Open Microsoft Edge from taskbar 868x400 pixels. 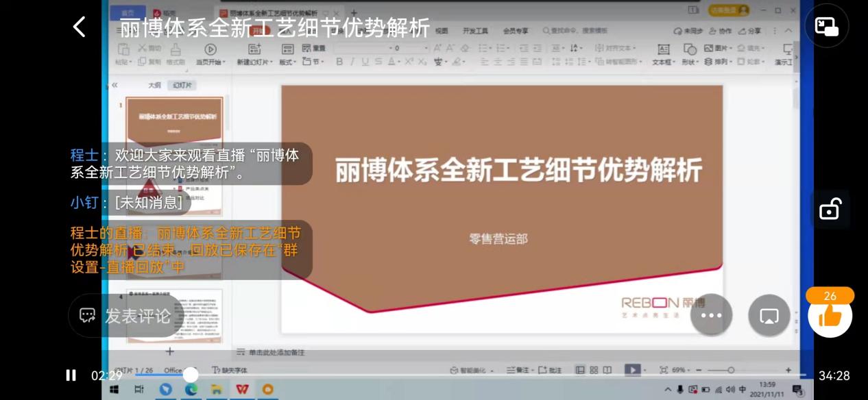click(191, 389)
